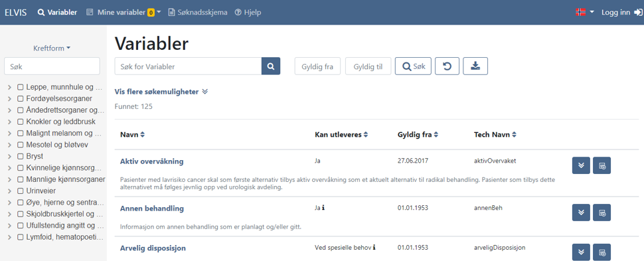
Task: Check the Åndedrettsorganer checkbox
Action: point(20,110)
